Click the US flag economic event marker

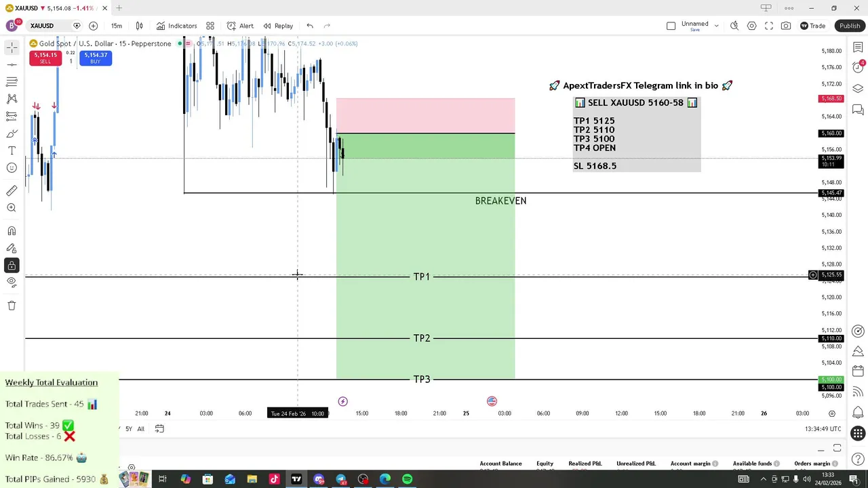pos(492,401)
